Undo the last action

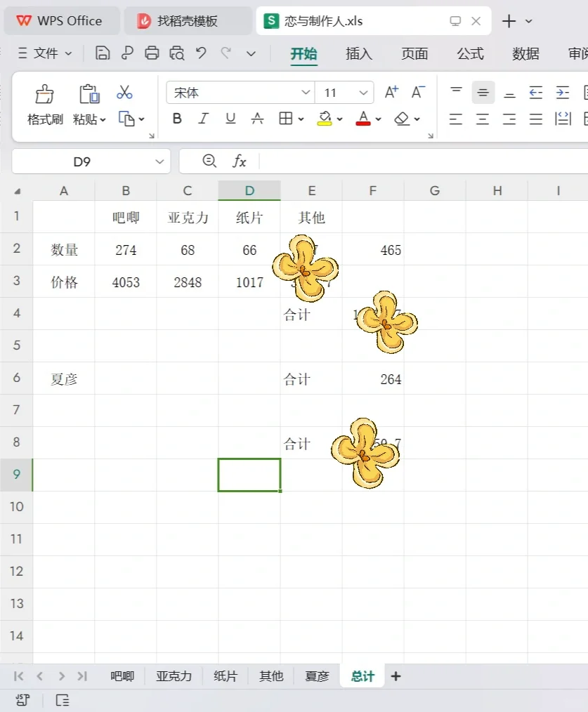[202, 53]
